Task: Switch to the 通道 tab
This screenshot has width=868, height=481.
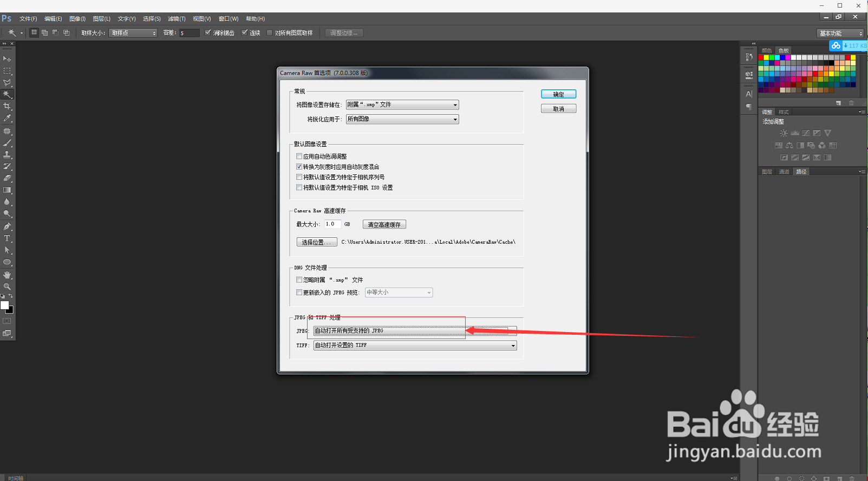Action: (784, 172)
